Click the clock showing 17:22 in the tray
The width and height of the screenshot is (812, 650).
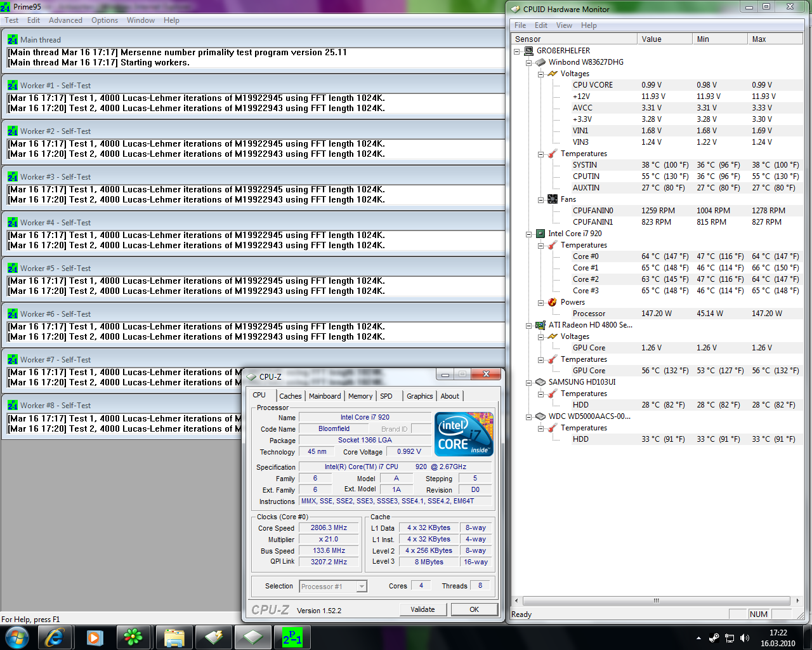pyautogui.click(x=778, y=633)
